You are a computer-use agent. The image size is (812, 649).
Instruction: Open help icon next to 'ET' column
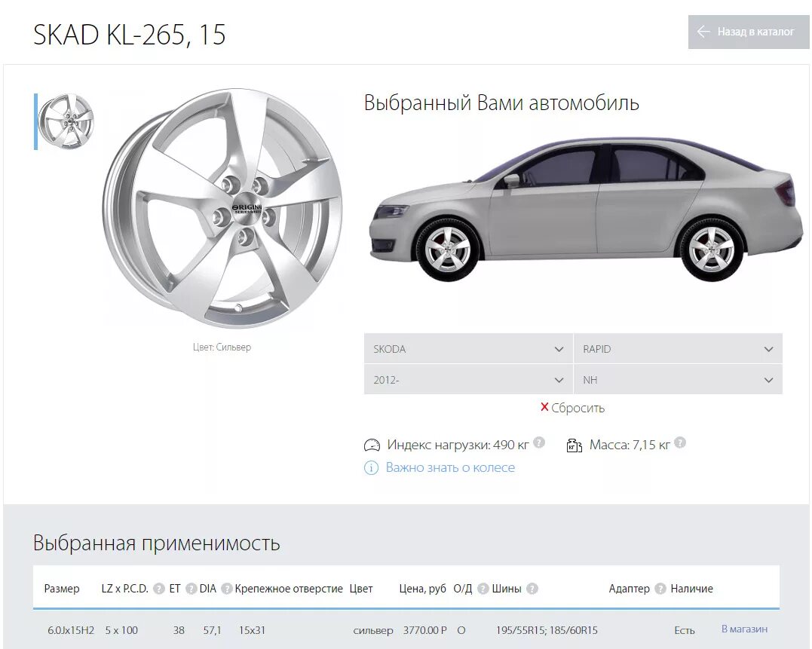191,589
